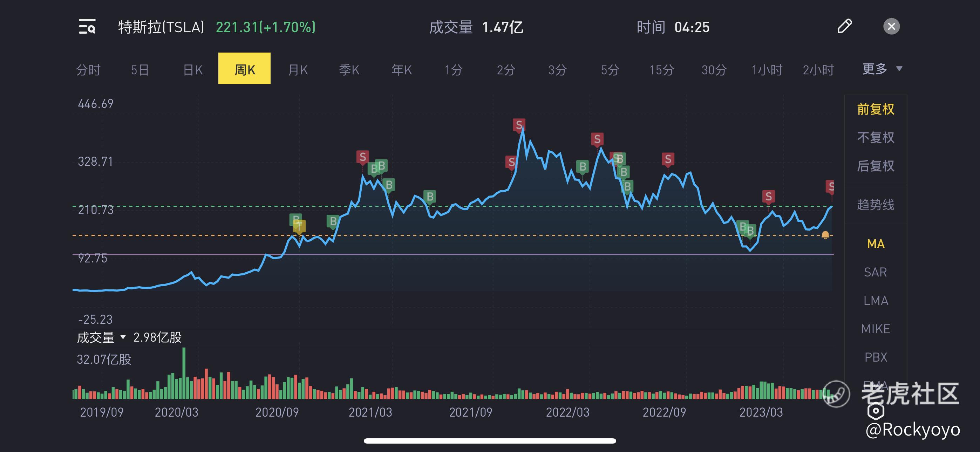The image size is (980, 452).
Task: Select 不复权 adjustment option
Action: 876,137
